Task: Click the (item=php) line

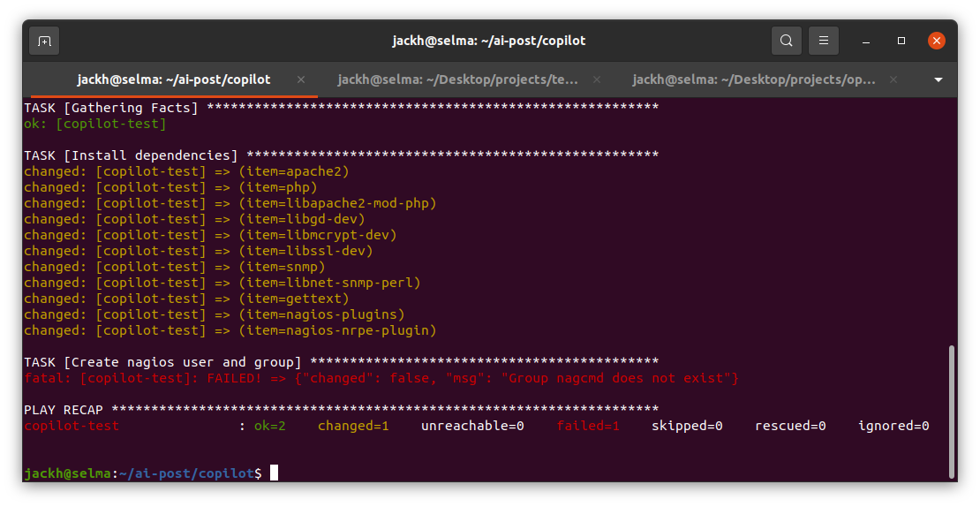Action: [x=170, y=187]
